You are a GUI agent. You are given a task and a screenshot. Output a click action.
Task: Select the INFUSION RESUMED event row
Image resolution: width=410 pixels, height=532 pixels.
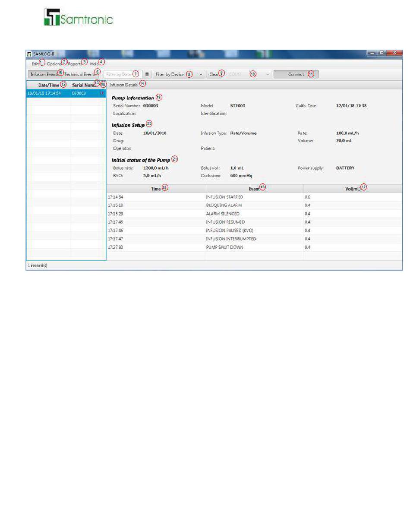255,222
